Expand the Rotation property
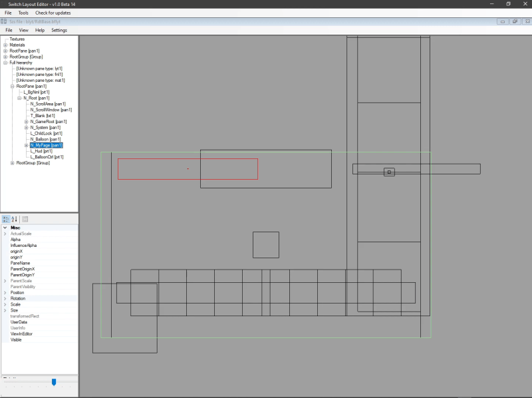The height and width of the screenshot is (398, 532). [5, 298]
